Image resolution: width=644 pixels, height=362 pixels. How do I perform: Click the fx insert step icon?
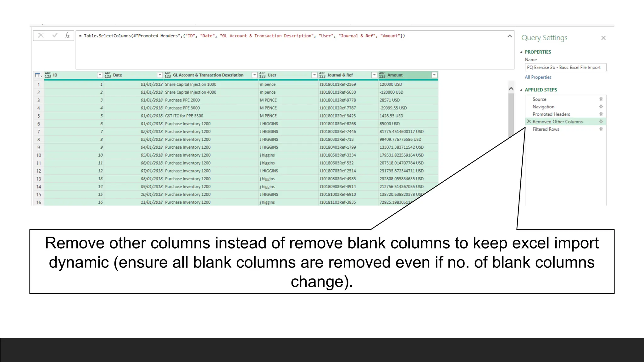pos(67,36)
